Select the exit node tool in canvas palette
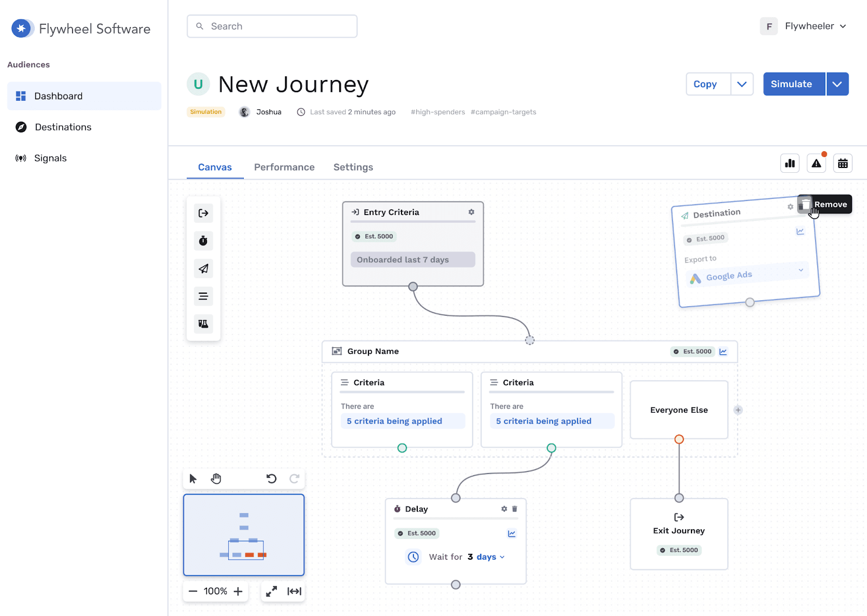Viewport: 867px width, 616px height. coord(203,213)
